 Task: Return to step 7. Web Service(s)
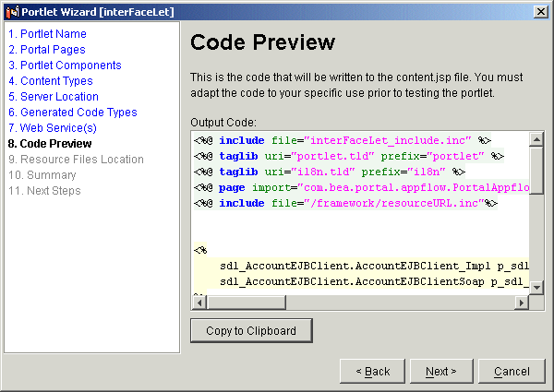coord(53,127)
